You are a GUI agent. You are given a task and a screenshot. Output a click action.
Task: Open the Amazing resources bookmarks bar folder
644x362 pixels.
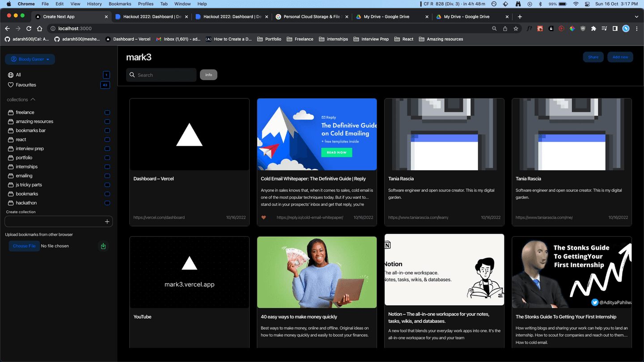pyautogui.click(x=441, y=39)
